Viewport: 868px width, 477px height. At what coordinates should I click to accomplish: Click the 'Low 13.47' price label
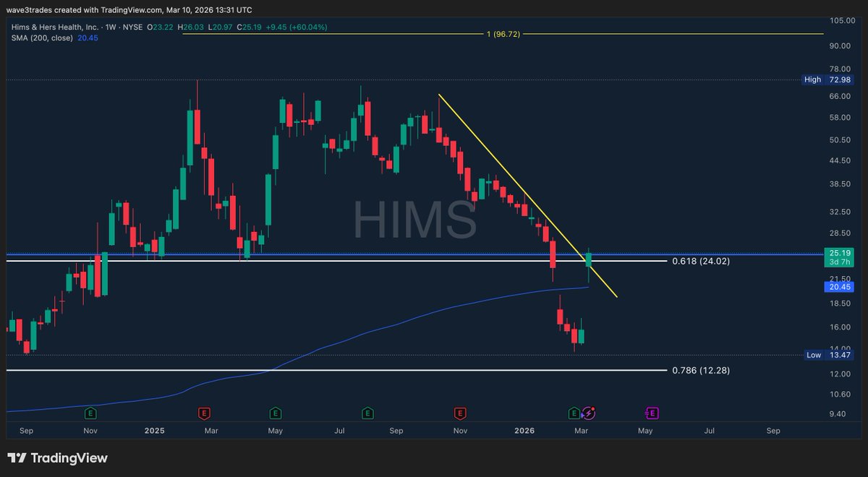[828, 355]
